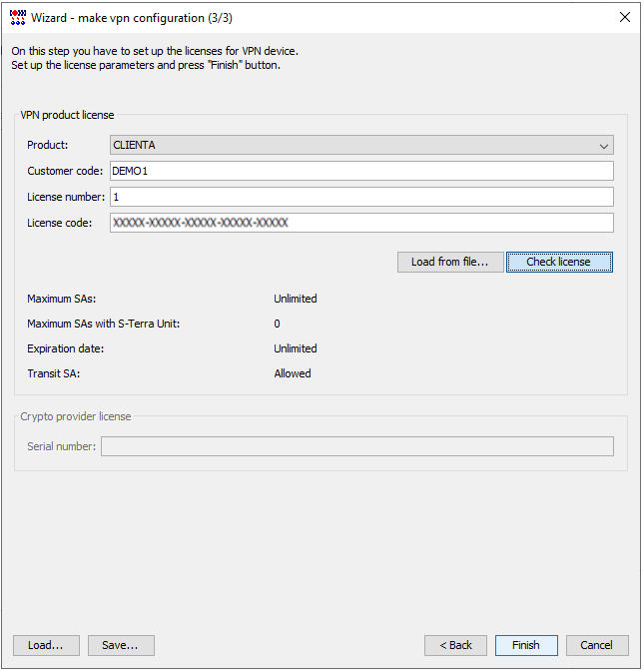Click the Transit SA Allowed value
The image size is (644, 671).
(x=293, y=373)
